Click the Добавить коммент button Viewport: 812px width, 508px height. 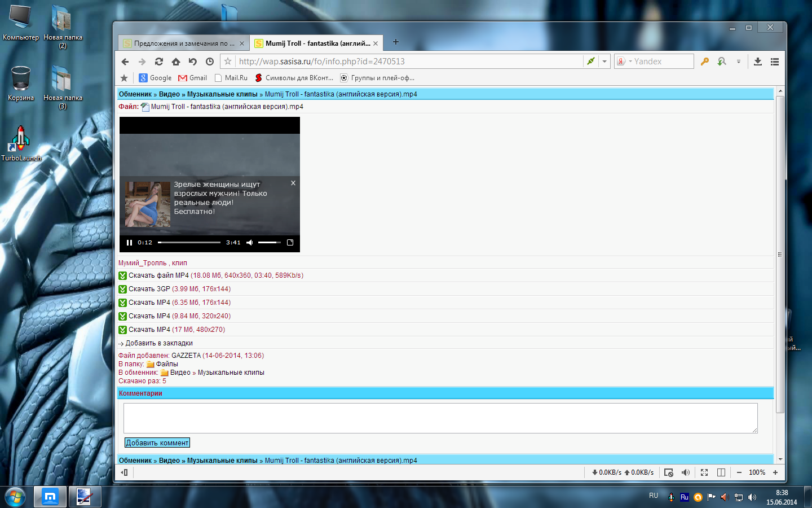(157, 443)
